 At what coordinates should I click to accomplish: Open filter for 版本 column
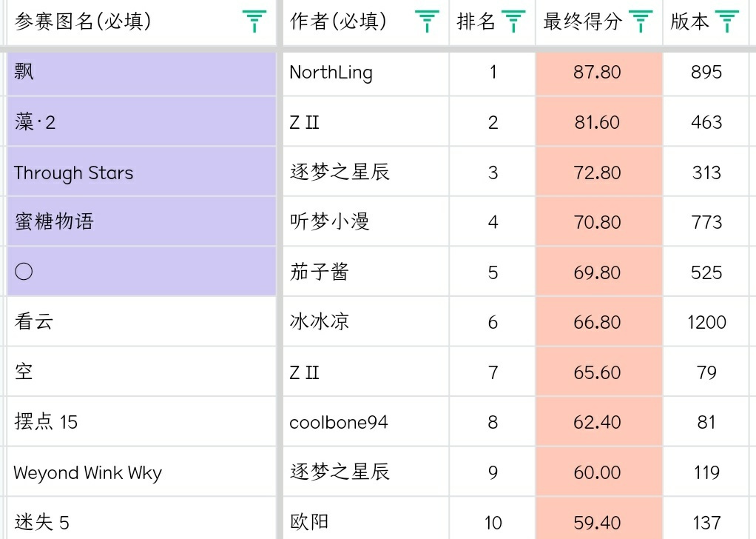pyautogui.click(x=727, y=21)
